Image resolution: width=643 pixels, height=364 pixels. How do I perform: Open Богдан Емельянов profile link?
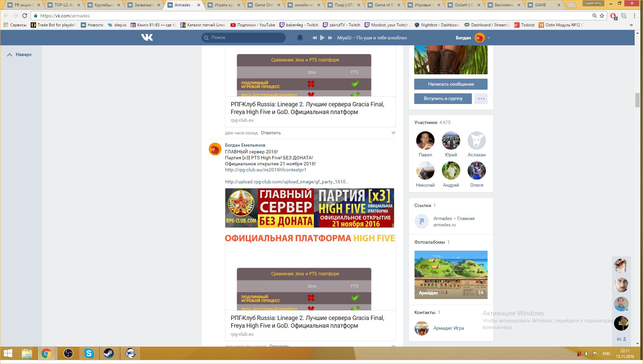245,145
